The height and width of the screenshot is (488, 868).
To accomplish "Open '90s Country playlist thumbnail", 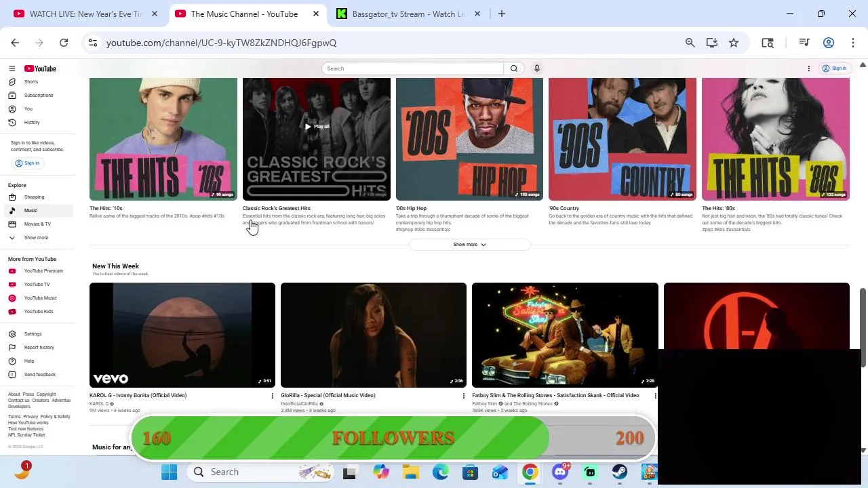I will pyautogui.click(x=623, y=139).
